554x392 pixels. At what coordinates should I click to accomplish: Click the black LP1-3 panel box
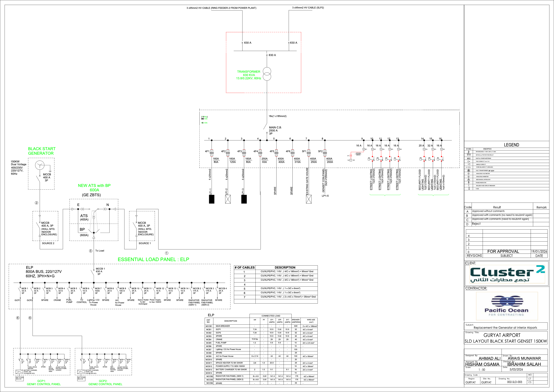244,199
